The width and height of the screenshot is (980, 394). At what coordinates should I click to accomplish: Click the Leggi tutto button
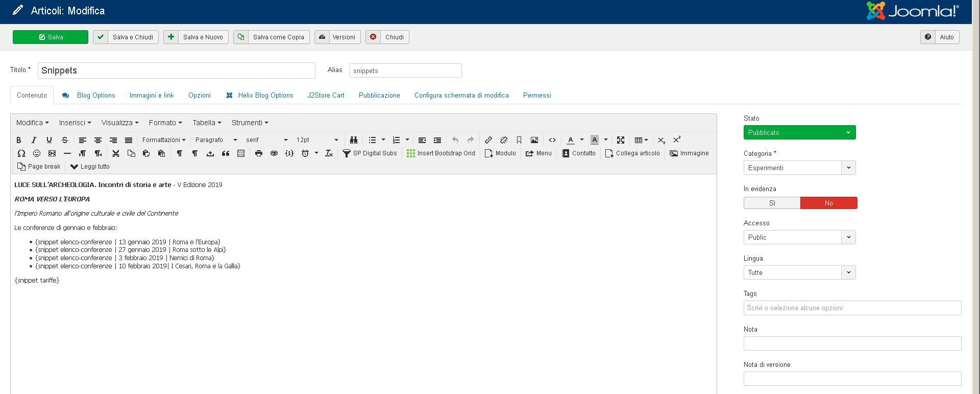pos(90,167)
